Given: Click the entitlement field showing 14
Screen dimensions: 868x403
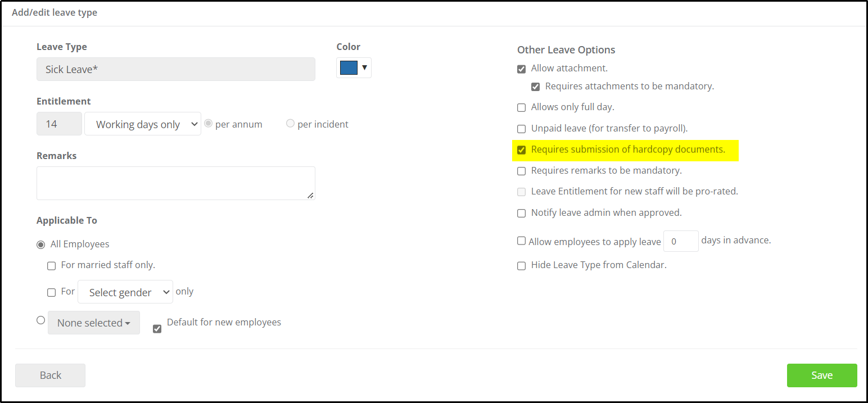Looking at the screenshot, I should coord(59,124).
